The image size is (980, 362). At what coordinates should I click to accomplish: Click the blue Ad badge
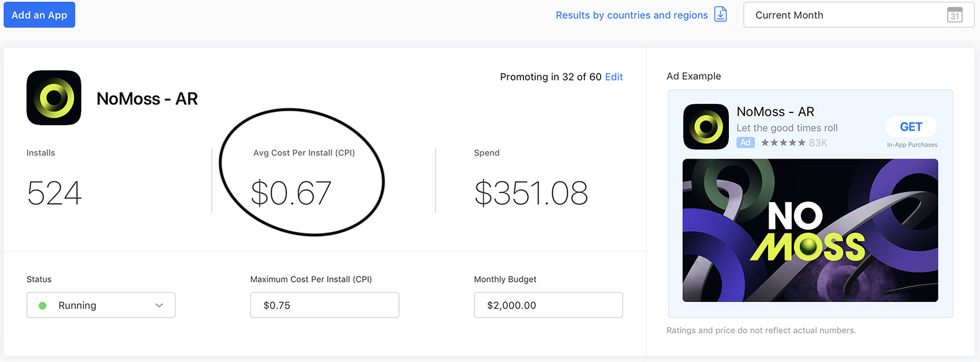click(745, 142)
